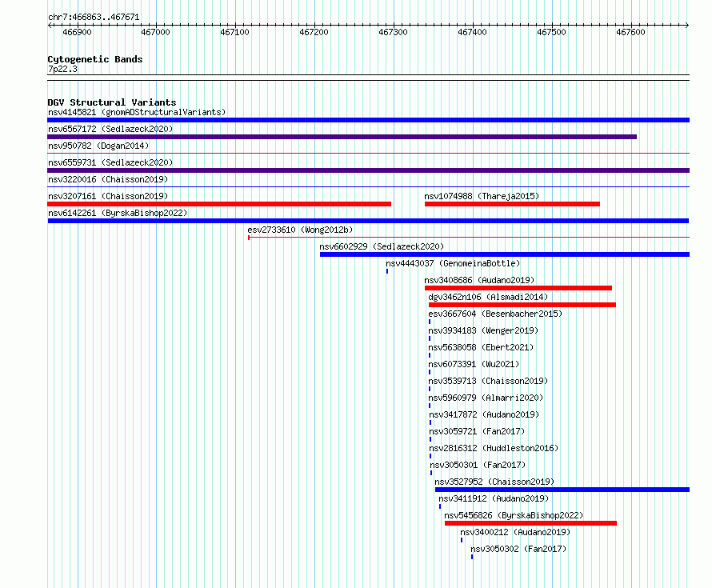Viewport: 712px width, 588px height.
Task: Click ruler position 467200
Action: pyautogui.click(x=314, y=32)
